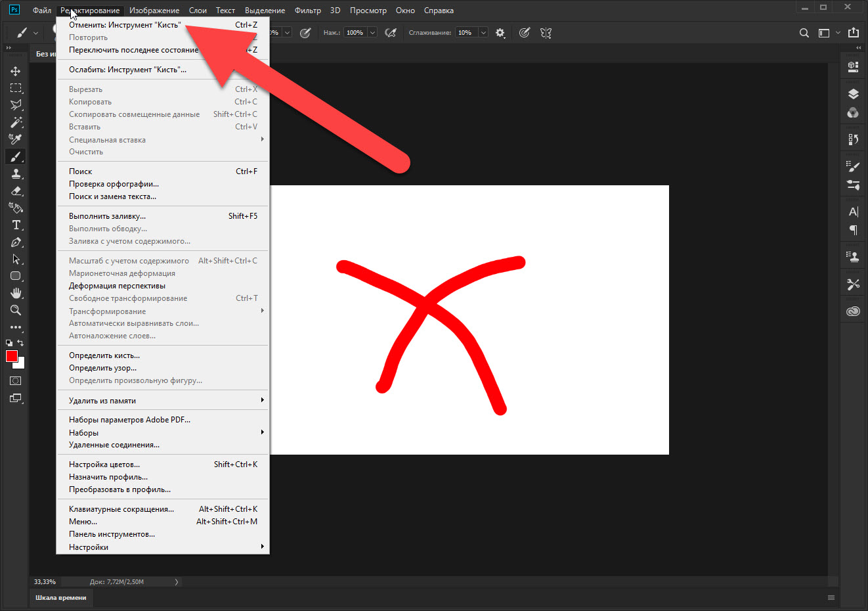
Task: Open the status bar info arrow
Action: (x=176, y=582)
